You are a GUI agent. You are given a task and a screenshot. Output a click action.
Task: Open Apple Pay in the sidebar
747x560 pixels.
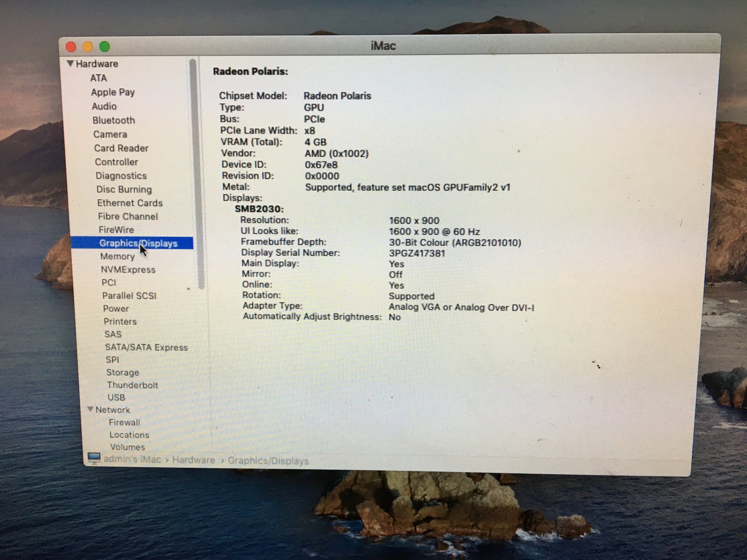coord(113,92)
